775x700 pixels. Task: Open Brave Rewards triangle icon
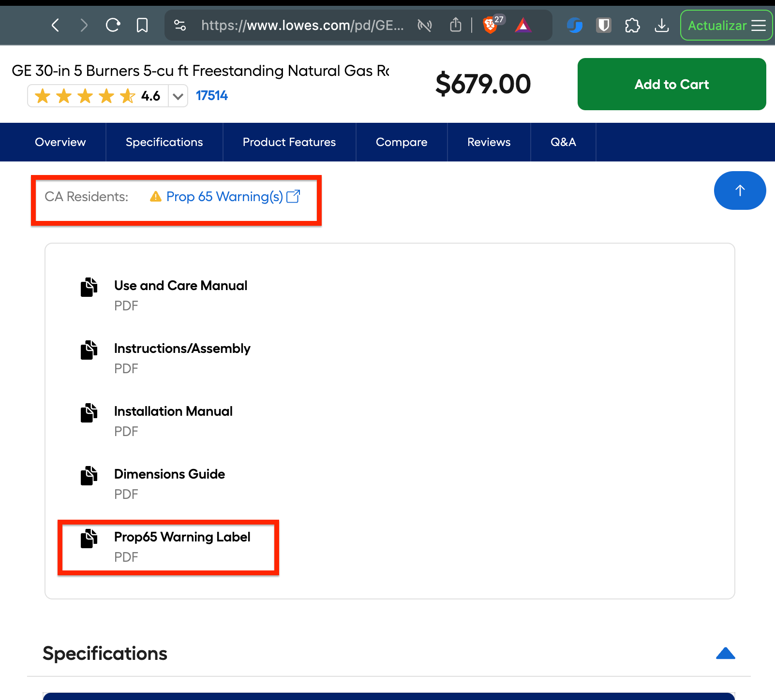(523, 25)
